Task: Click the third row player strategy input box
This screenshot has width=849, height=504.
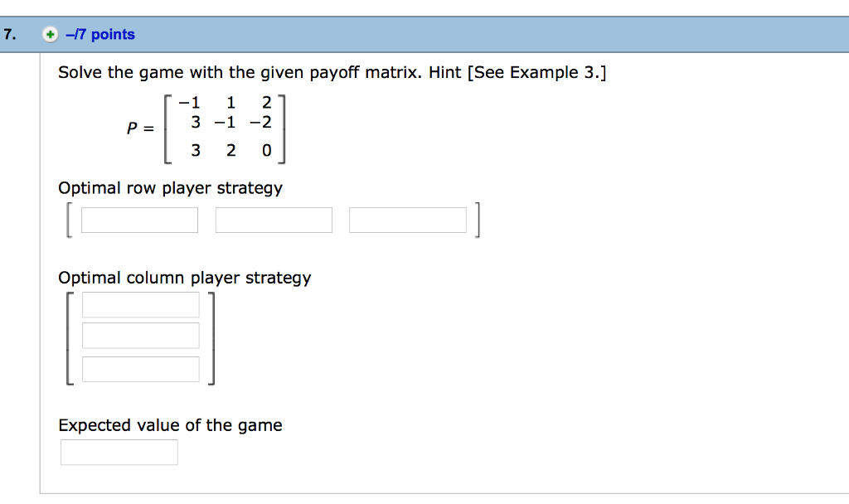Action: coord(407,219)
